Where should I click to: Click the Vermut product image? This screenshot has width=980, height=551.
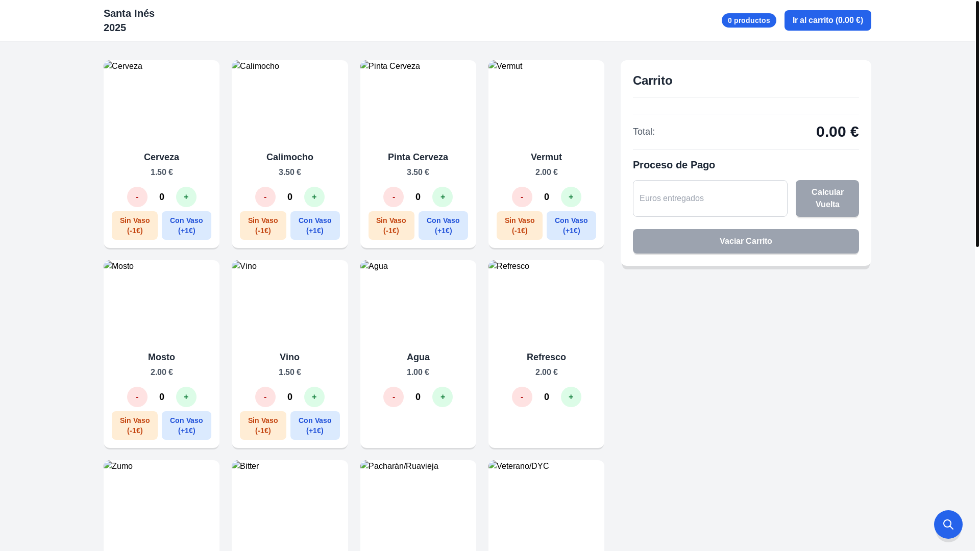pyautogui.click(x=546, y=101)
